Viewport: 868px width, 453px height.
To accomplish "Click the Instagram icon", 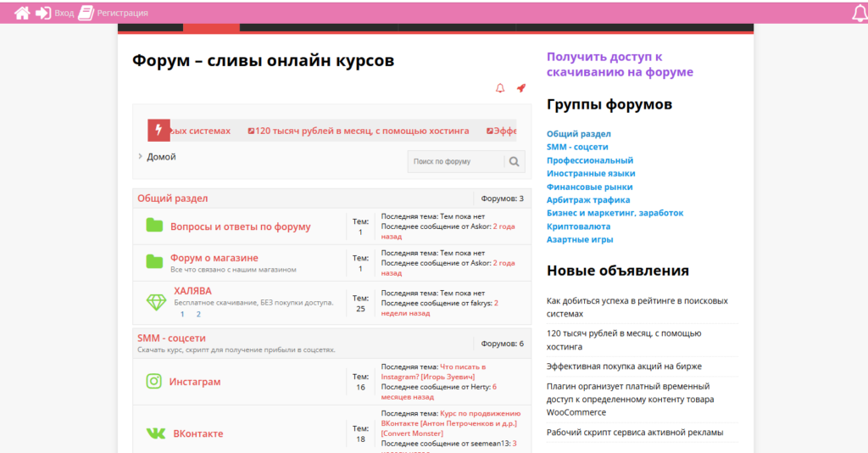I will [154, 381].
